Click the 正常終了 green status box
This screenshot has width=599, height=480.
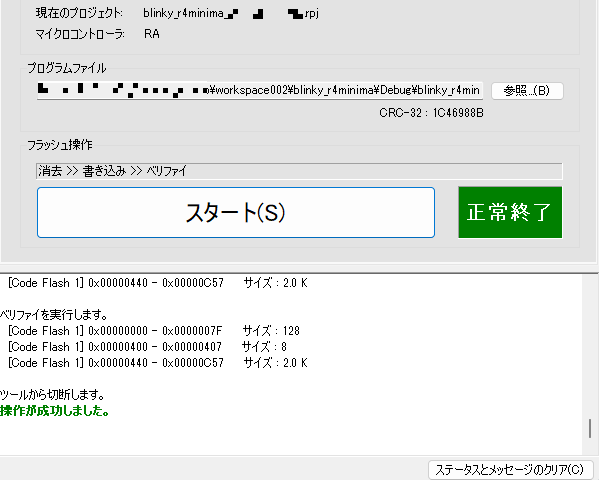pos(510,212)
